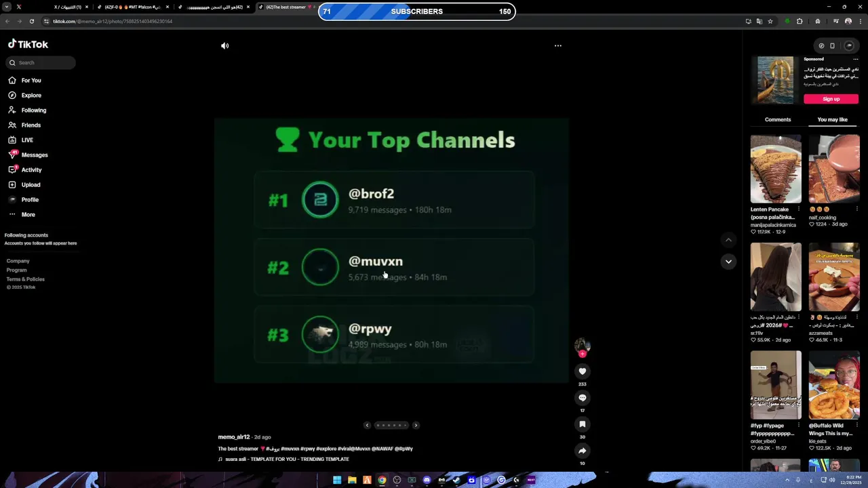Open Chrome from the taskbar
The height and width of the screenshot is (488, 868).
(382, 480)
